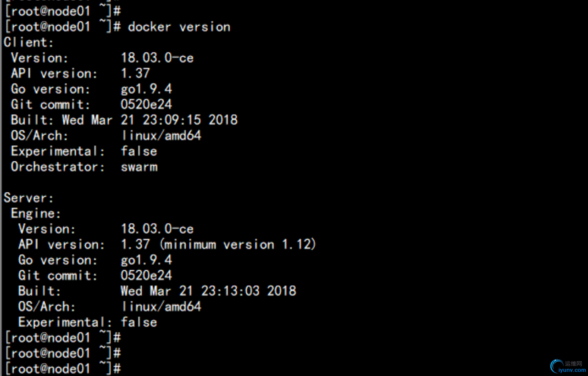
Task: Click the 'Engine:' label
Action: click(36, 213)
